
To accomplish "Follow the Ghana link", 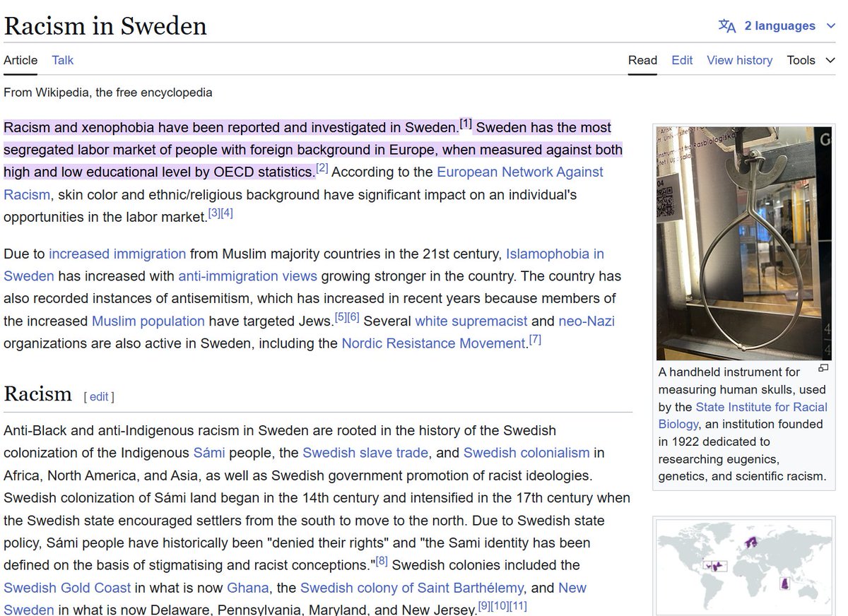I will click(x=248, y=588).
